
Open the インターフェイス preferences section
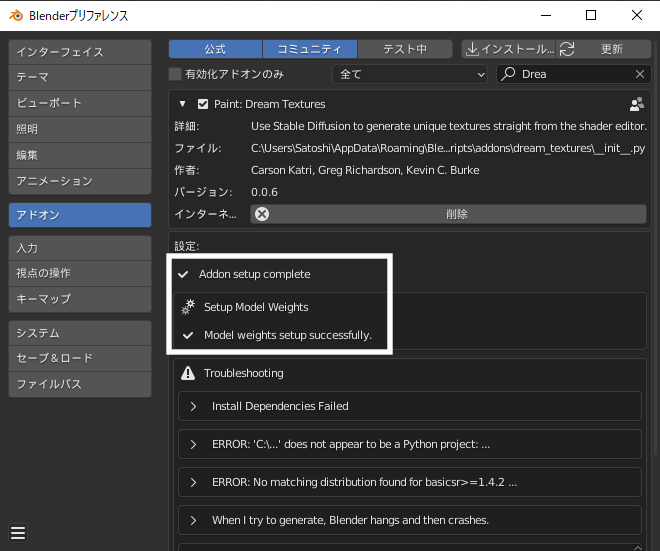click(80, 52)
